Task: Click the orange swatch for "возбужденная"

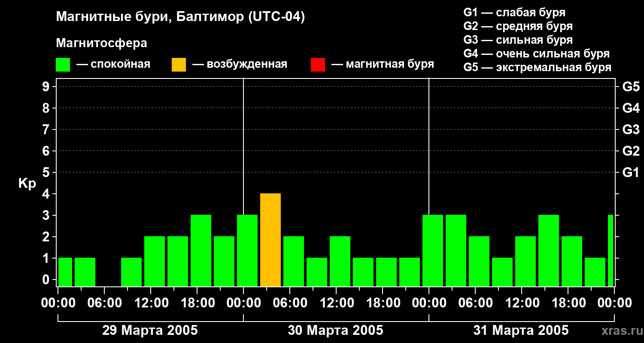Action: pyautogui.click(x=179, y=64)
